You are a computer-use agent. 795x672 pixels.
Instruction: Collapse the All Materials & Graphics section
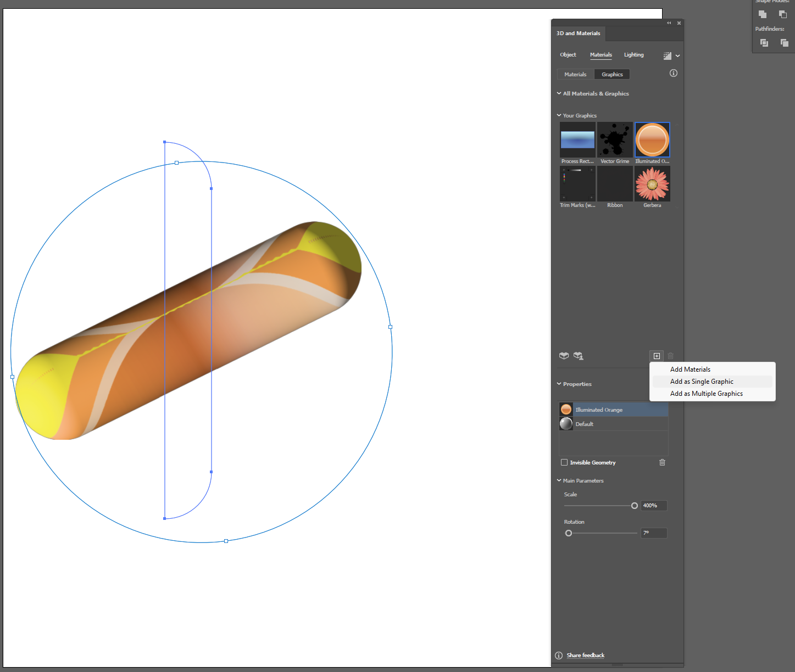(558, 93)
